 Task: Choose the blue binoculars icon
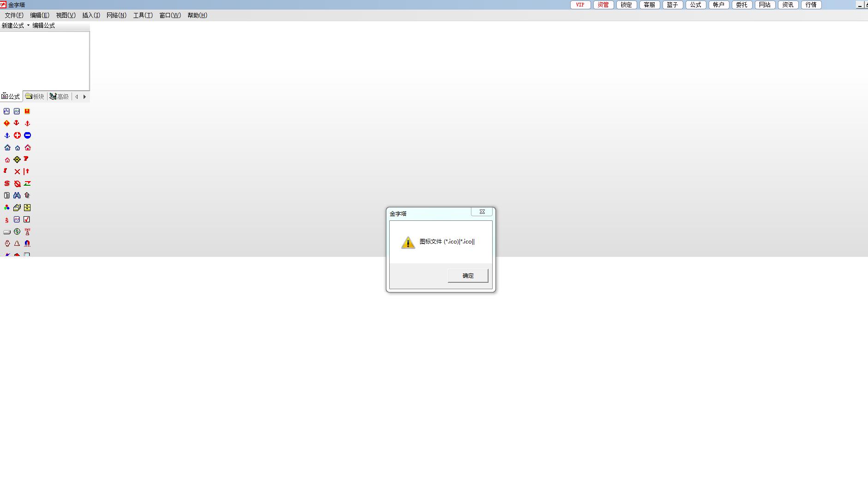(17, 195)
